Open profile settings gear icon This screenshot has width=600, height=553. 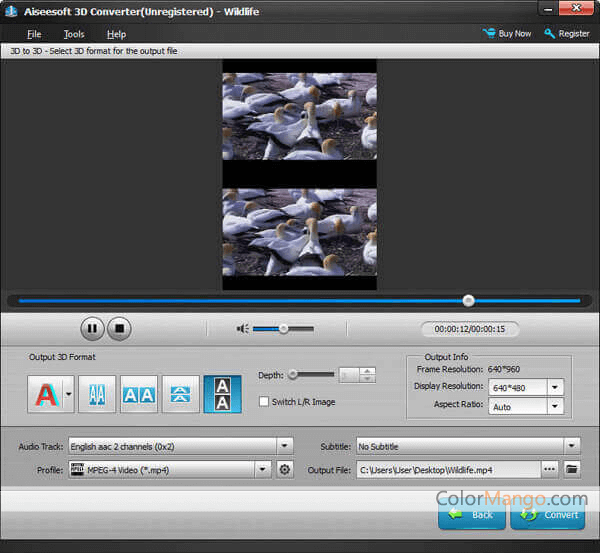[285, 469]
